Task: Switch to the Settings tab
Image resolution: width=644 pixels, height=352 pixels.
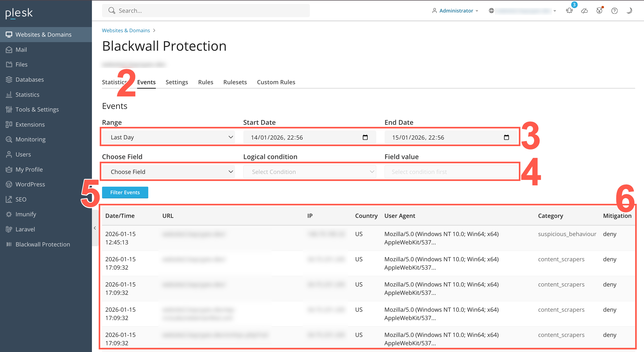Action: coord(177,82)
